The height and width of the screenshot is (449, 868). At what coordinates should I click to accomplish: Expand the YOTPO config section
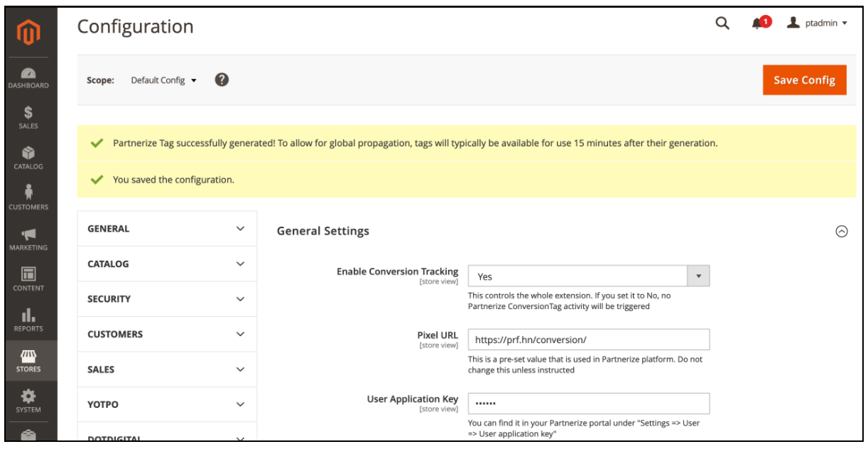(x=166, y=404)
